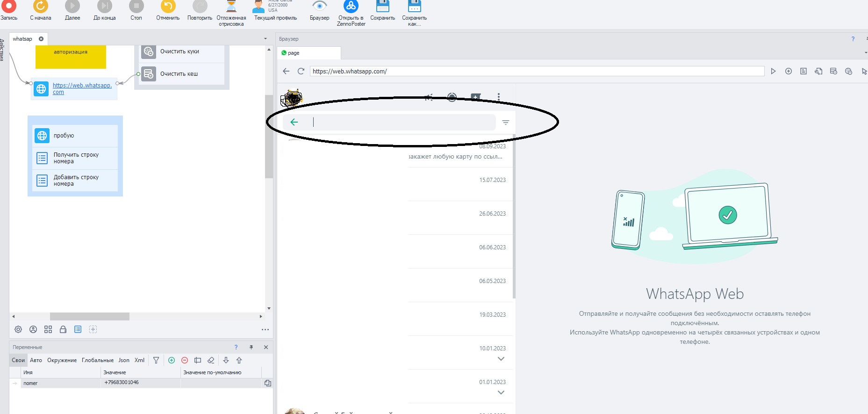This screenshot has width=868, height=414.
Task: Open the https://web.whatsapp.com link in the action
Action: 82,89
